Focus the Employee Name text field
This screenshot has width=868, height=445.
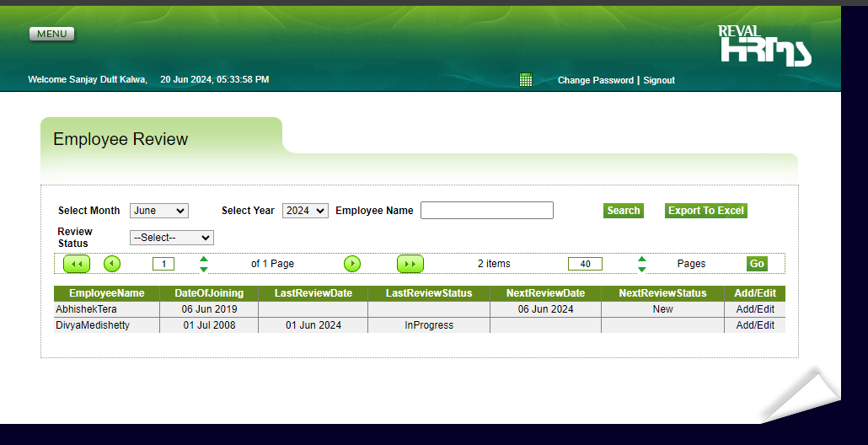[x=487, y=211]
